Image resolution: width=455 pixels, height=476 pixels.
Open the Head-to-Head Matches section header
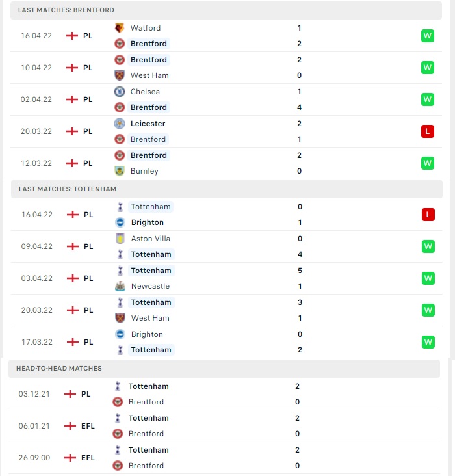coord(224,369)
